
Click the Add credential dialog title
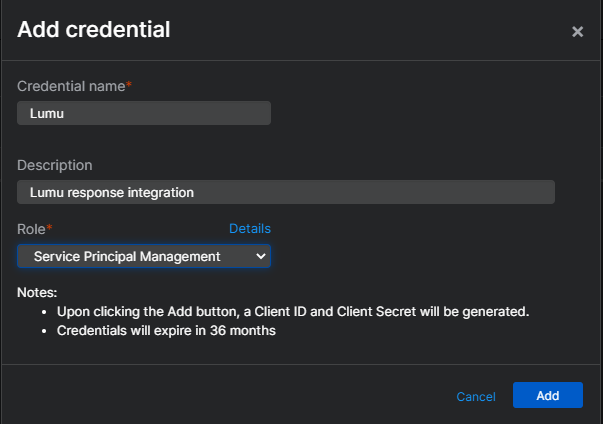pyautogui.click(x=94, y=30)
